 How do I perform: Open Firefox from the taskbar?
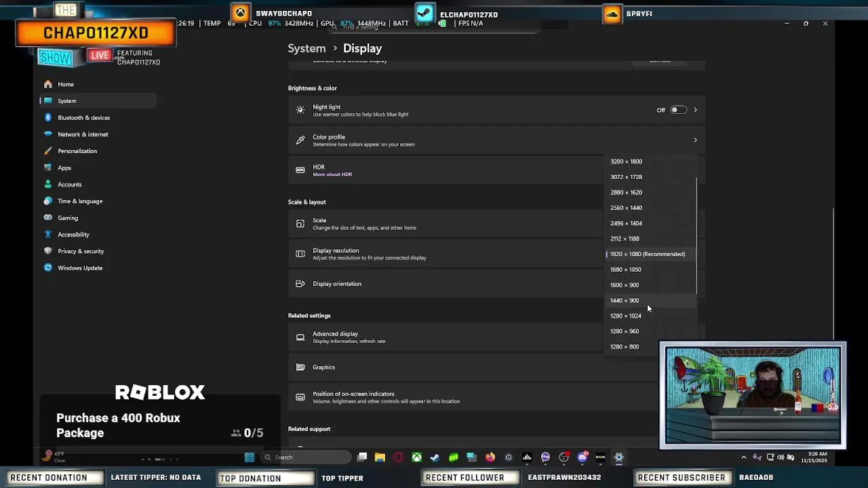490,457
